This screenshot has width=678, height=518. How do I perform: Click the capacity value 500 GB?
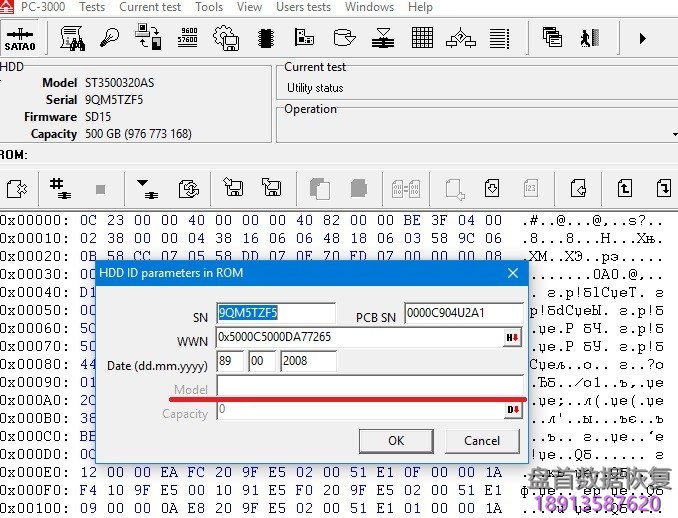click(138, 134)
